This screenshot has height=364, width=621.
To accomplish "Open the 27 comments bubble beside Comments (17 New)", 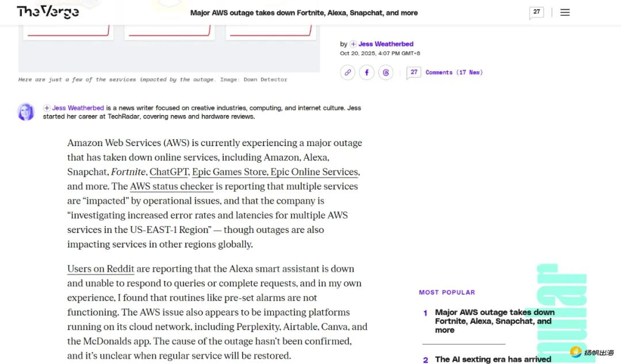I will (x=413, y=72).
